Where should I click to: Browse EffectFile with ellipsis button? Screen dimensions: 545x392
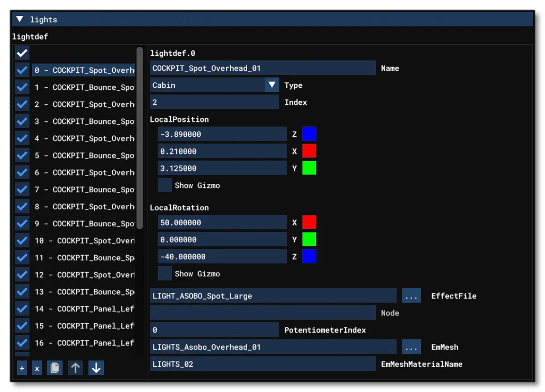[x=411, y=296]
